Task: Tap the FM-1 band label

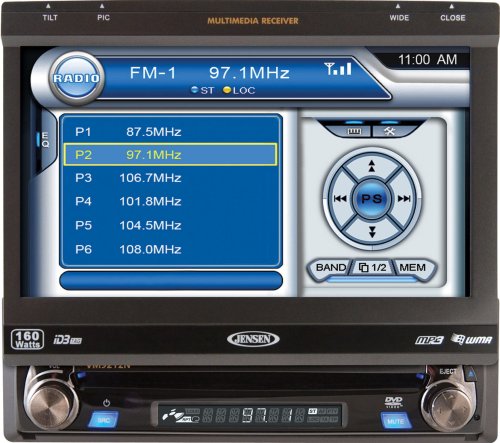Action: [x=153, y=73]
